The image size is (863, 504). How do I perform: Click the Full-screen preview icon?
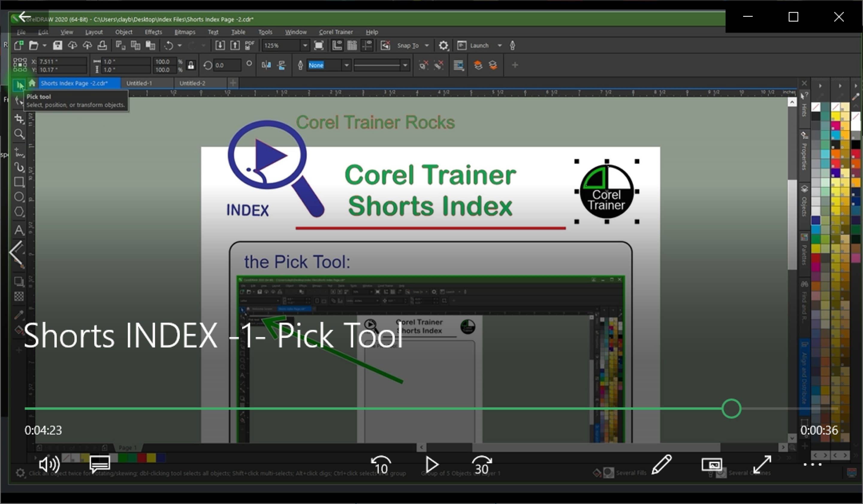coord(319,45)
